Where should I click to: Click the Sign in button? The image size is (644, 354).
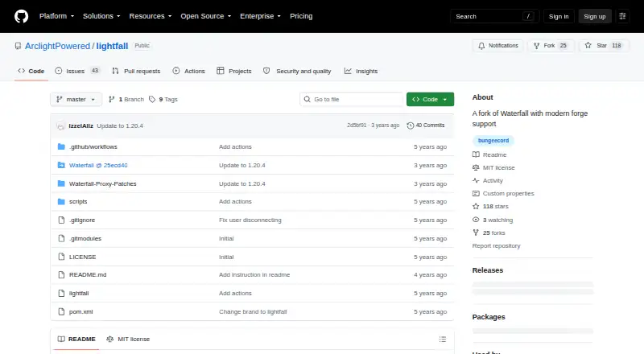559,16
